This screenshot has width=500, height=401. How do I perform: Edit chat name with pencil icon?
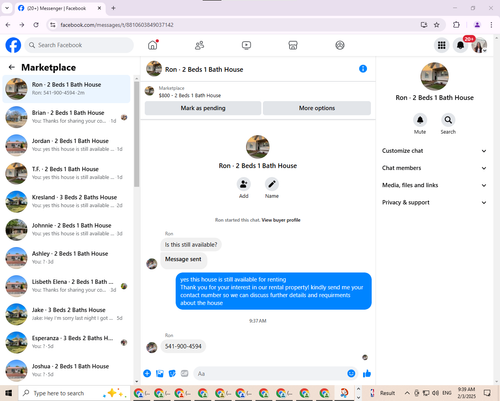pos(272,184)
